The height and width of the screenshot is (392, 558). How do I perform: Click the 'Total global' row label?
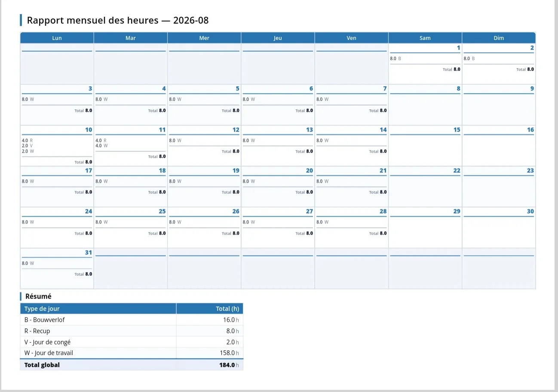click(42, 365)
